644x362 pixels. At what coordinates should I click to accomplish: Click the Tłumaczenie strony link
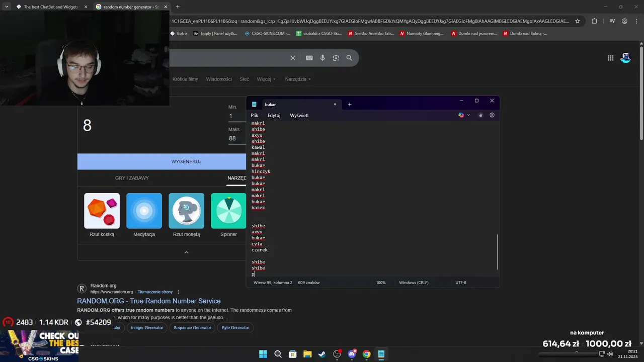tap(155, 292)
